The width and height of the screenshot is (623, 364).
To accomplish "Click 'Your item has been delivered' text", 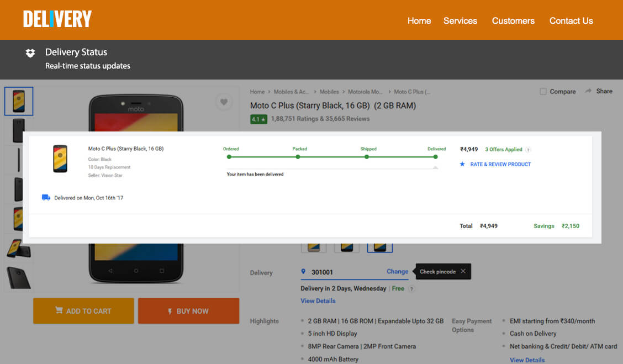I will [x=255, y=174].
